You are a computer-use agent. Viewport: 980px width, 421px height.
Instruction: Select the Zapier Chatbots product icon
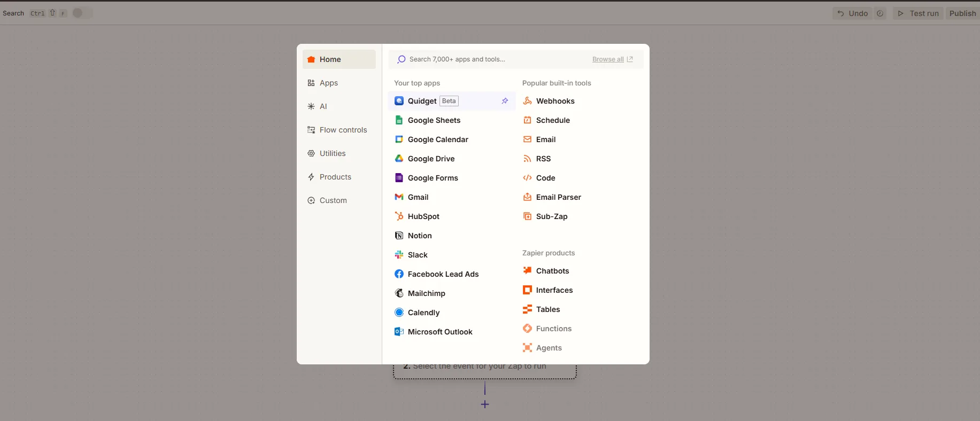tap(527, 271)
